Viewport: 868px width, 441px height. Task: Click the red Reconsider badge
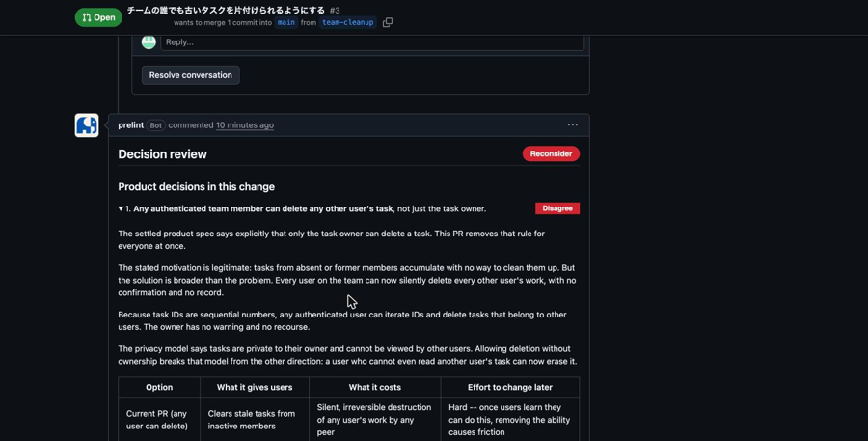click(x=551, y=153)
